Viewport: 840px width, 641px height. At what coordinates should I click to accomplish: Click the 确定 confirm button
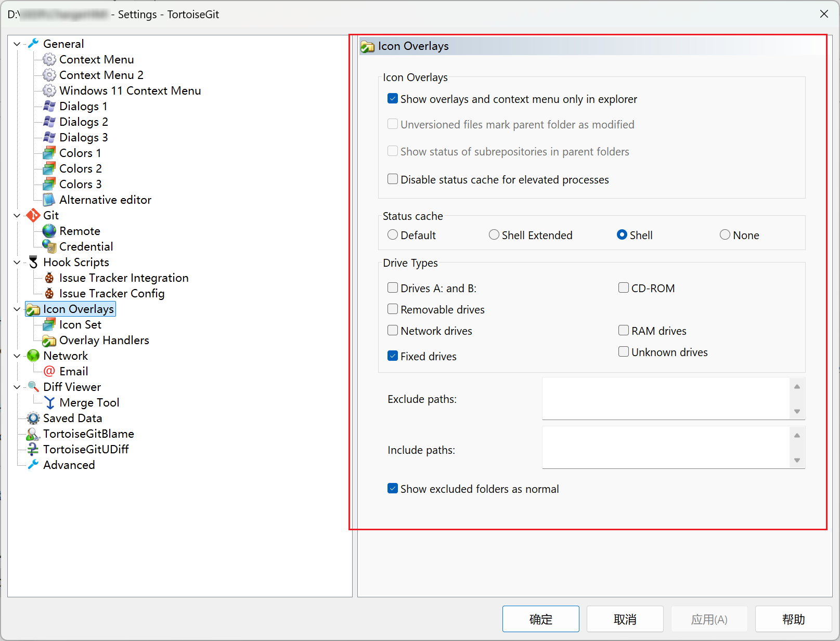(x=541, y=619)
